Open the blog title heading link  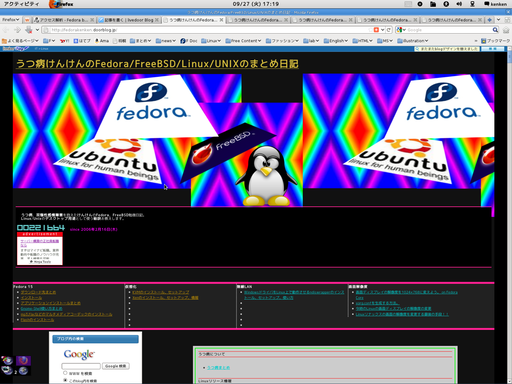point(157,64)
